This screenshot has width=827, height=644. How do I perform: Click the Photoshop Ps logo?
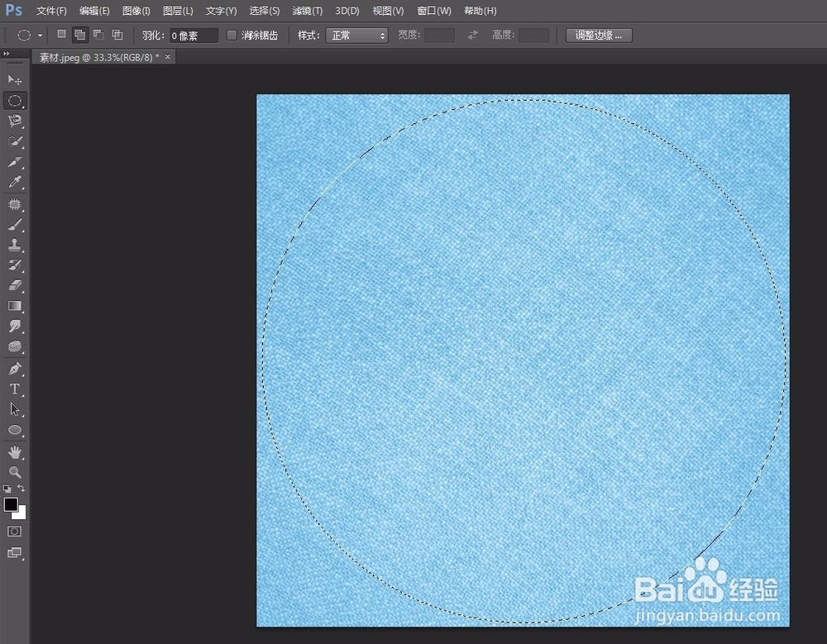14,10
